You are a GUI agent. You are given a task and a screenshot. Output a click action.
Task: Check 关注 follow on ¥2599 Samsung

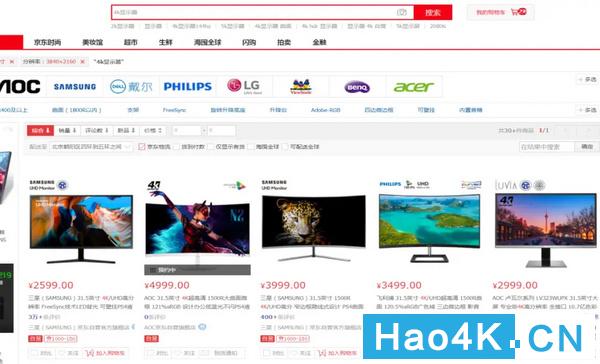pos(68,353)
